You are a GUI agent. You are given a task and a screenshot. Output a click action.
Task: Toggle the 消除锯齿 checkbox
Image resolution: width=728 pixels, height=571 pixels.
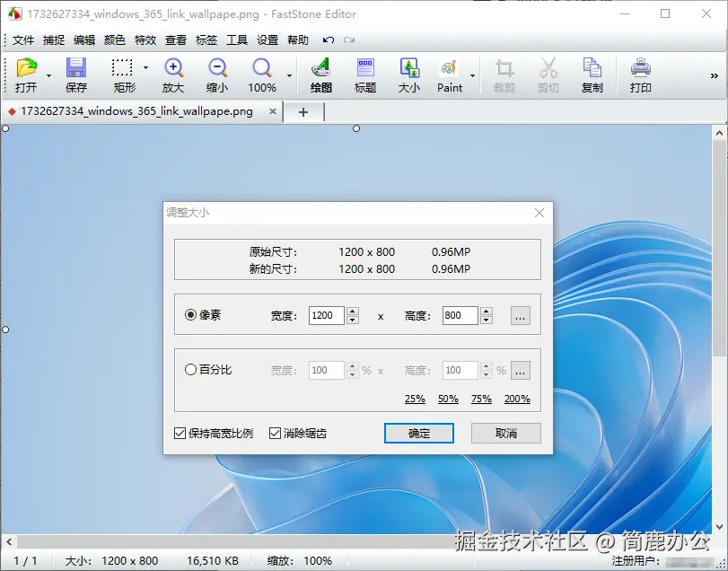[275, 434]
